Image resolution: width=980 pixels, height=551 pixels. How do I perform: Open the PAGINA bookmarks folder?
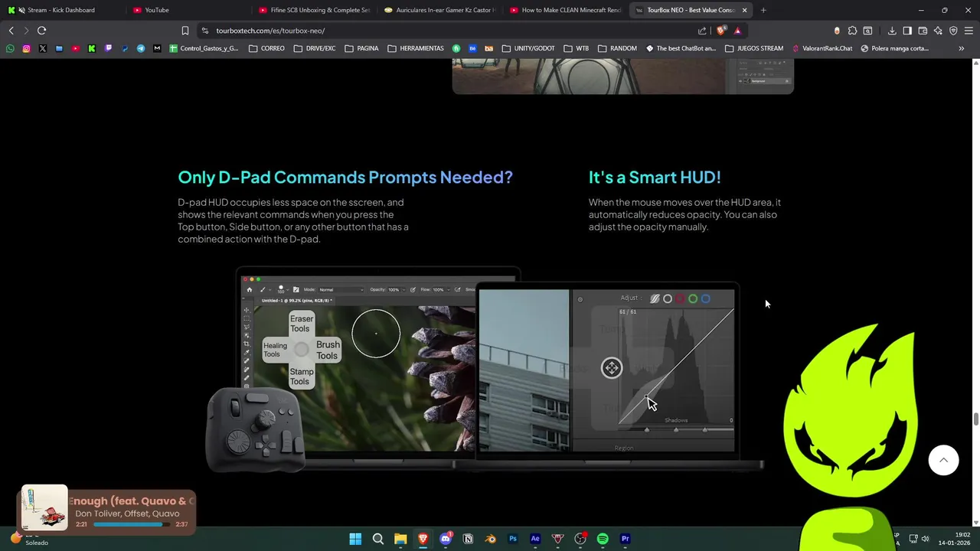361,48
